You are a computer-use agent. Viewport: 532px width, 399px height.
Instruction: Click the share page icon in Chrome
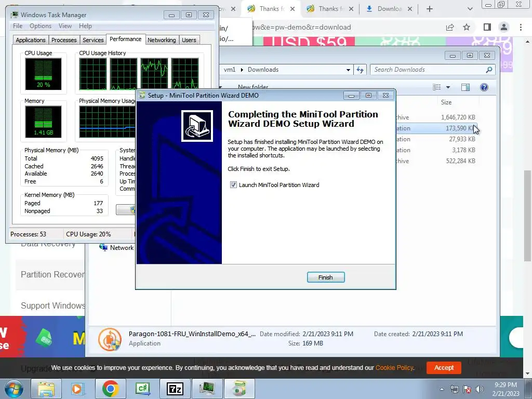[450, 27]
